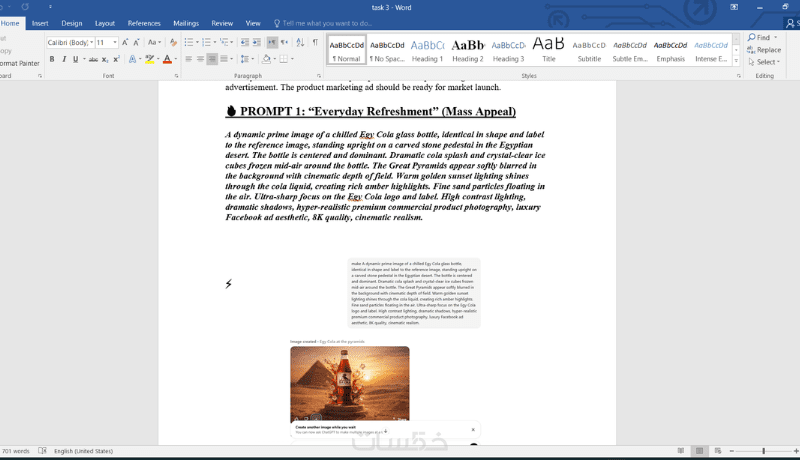Expand font color dropdown arrow
Screen dimensions: 800x460
pyautogui.click(x=176, y=59)
